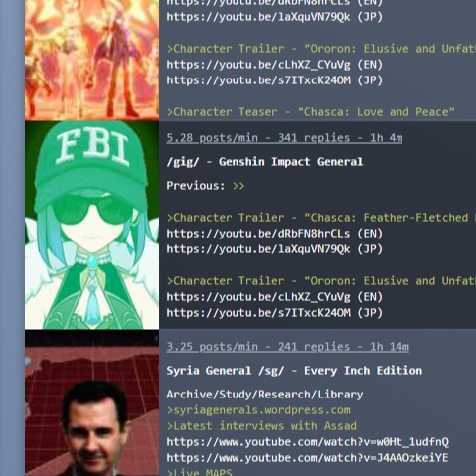Click the 3.25 posts/min 241 replies stats link
The image size is (476, 476).
click(x=287, y=347)
